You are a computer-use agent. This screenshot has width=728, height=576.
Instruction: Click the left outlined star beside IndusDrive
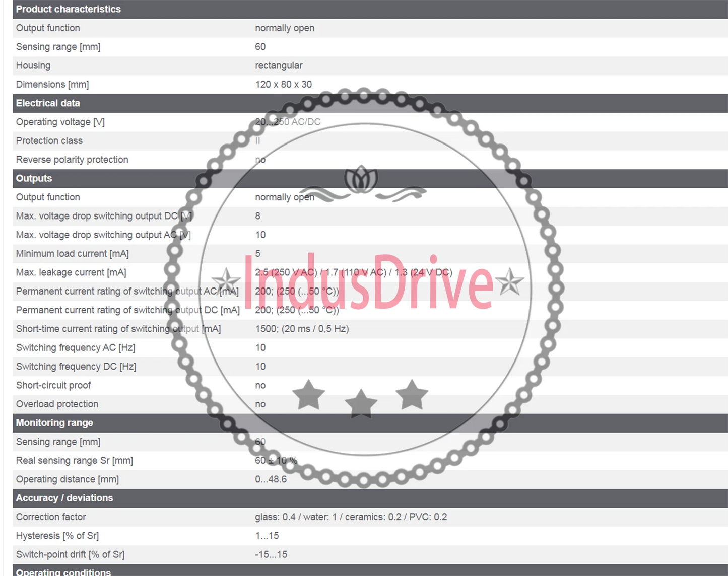click(226, 281)
